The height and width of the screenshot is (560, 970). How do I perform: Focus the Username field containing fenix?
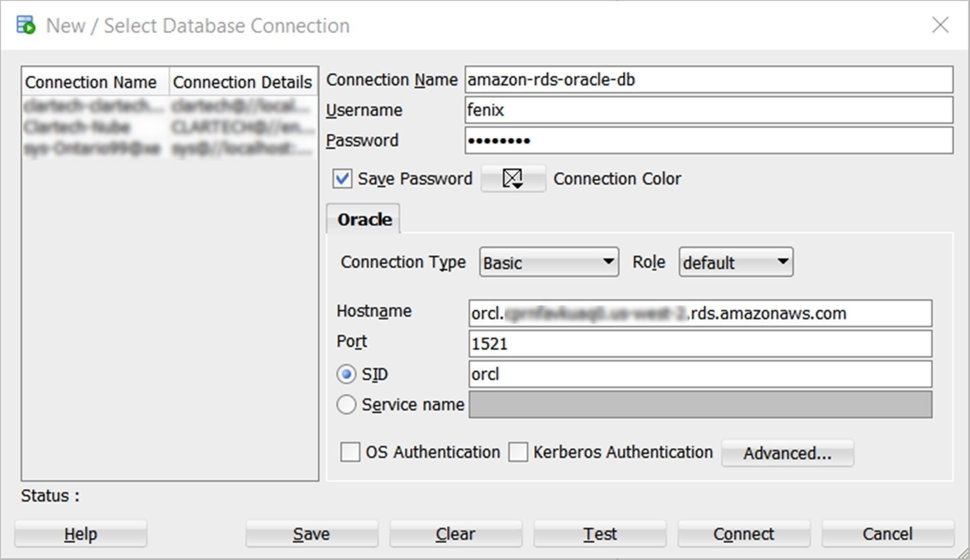(709, 110)
